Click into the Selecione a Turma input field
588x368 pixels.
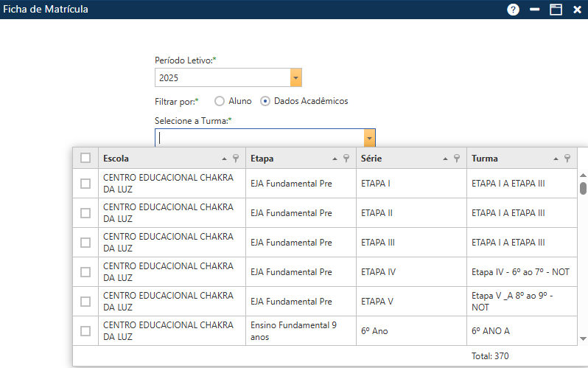click(x=258, y=138)
